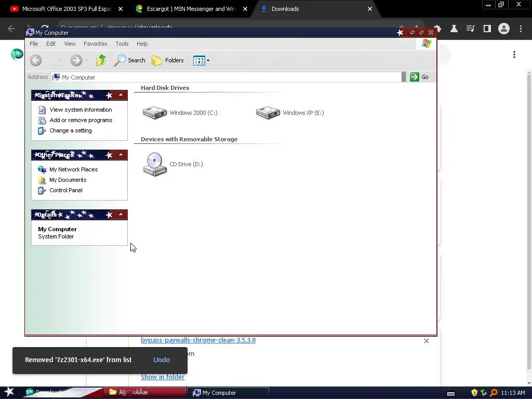This screenshot has height=399, width=532.
Task: Click the browser profile avatar icon
Action: tap(504, 29)
